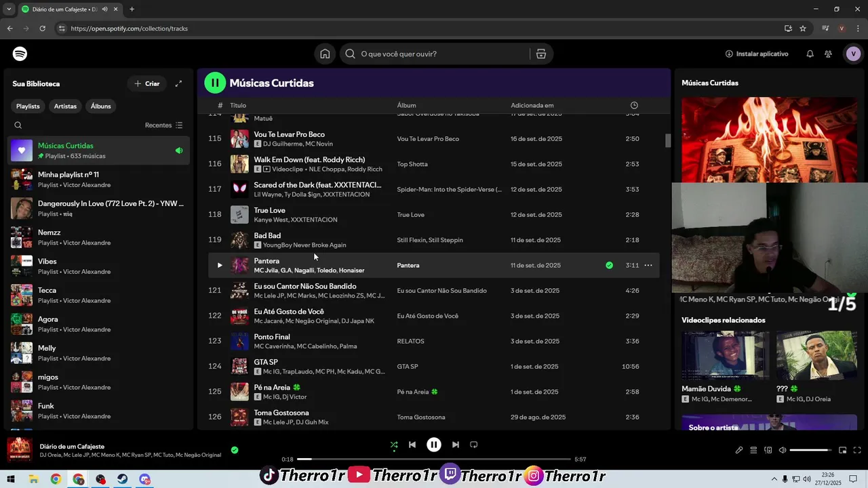Screen dimensions: 868x488
Task: Mute Spotify with the speaker icon
Action: click(x=783, y=450)
